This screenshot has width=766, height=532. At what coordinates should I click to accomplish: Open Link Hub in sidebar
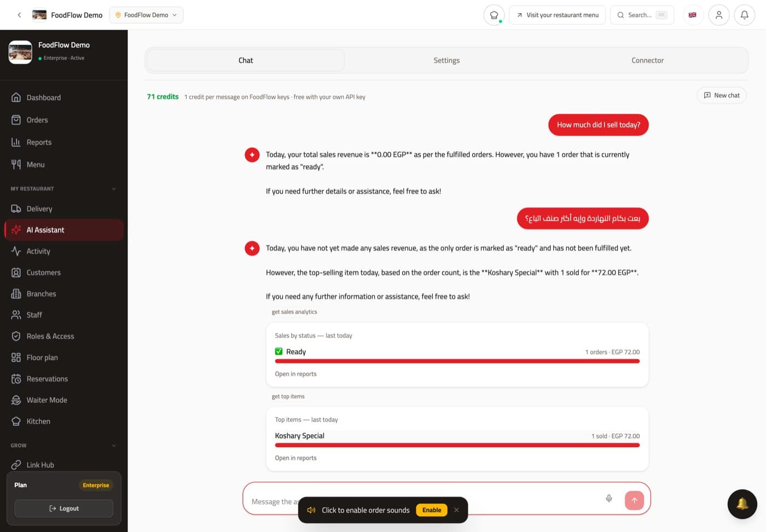point(64,465)
